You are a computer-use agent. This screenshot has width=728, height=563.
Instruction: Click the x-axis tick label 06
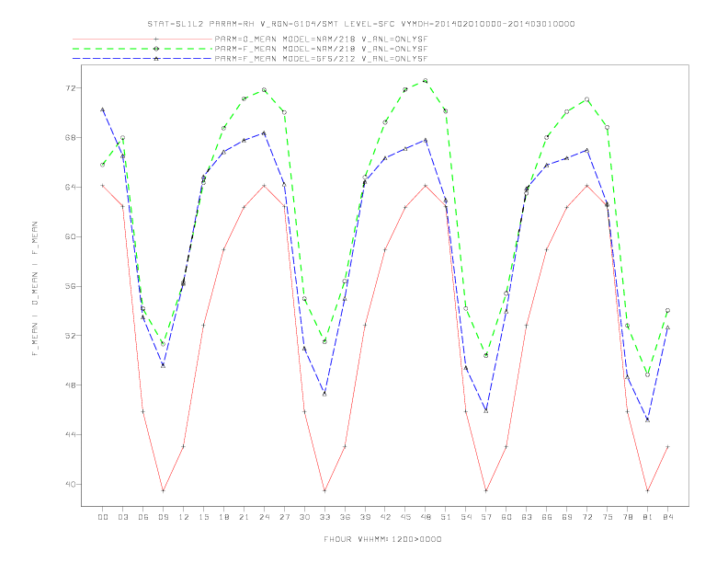point(143,517)
